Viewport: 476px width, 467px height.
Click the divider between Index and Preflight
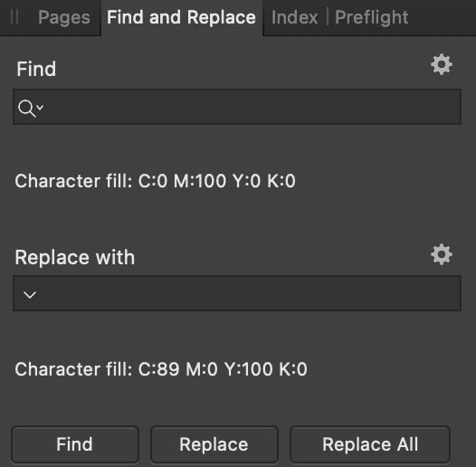point(328,16)
